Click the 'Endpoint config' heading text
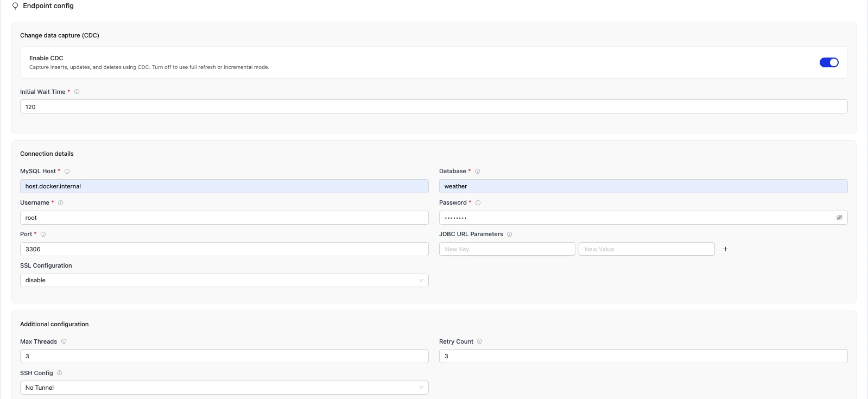 pyautogui.click(x=48, y=6)
